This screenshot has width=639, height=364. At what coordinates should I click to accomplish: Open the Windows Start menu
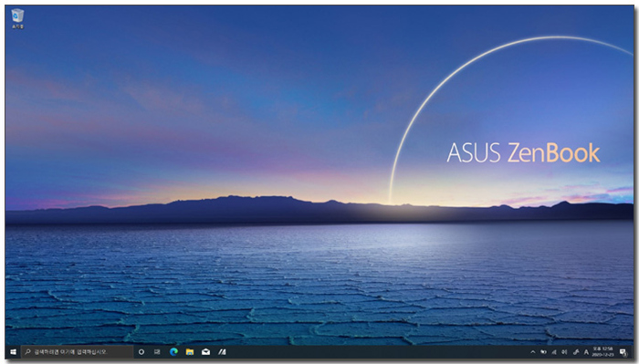coord(13,352)
